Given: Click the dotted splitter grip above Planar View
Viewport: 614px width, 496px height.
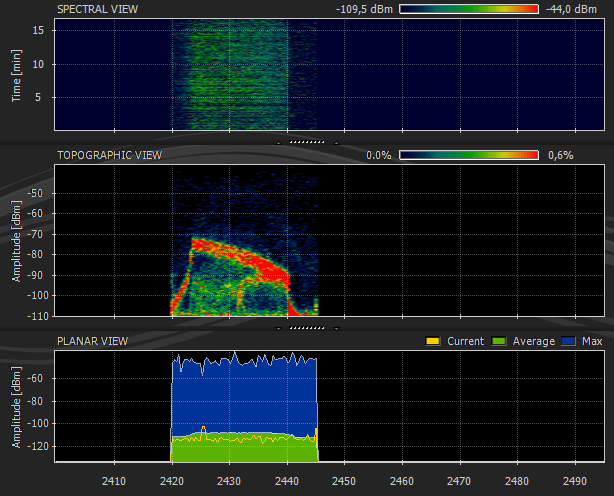Looking at the screenshot, I should [x=308, y=327].
